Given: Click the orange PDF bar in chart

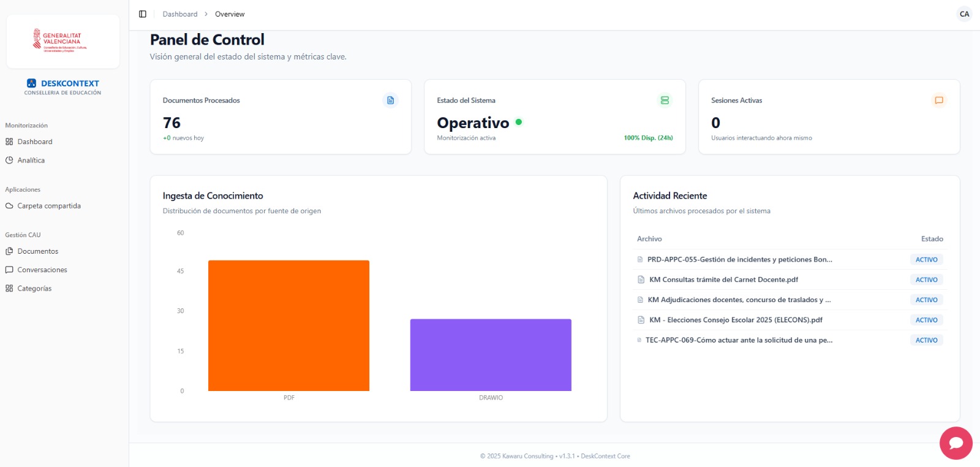Looking at the screenshot, I should click(x=288, y=325).
